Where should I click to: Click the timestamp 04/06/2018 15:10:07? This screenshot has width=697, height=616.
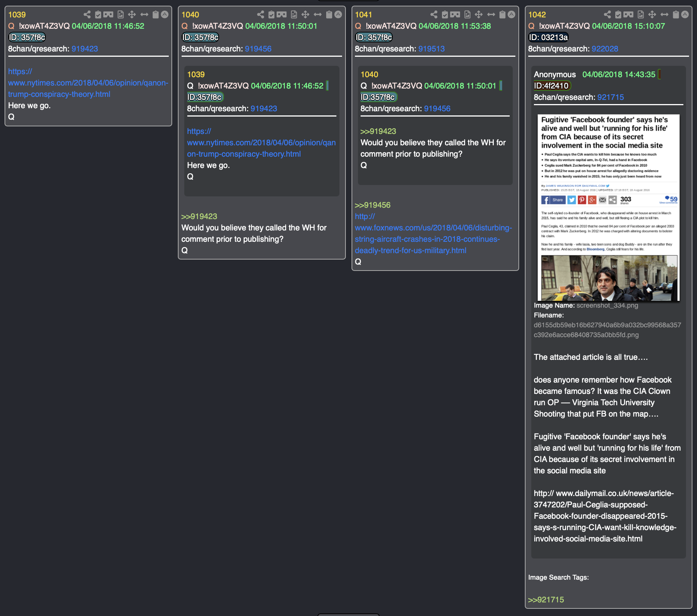coord(629,26)
